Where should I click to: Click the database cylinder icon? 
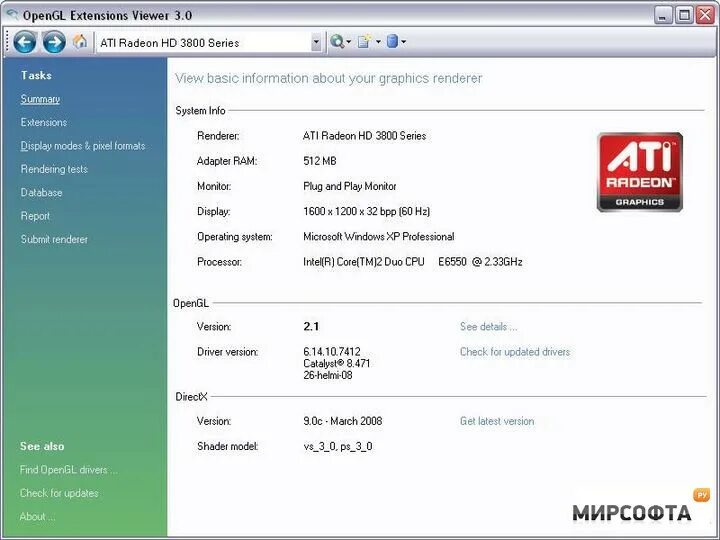click(x=392, y=42)
